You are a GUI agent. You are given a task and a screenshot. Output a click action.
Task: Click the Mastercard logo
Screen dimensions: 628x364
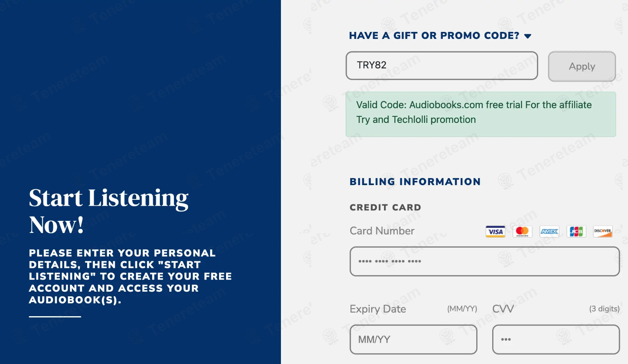pyautogui.click(x=522, y=231)
